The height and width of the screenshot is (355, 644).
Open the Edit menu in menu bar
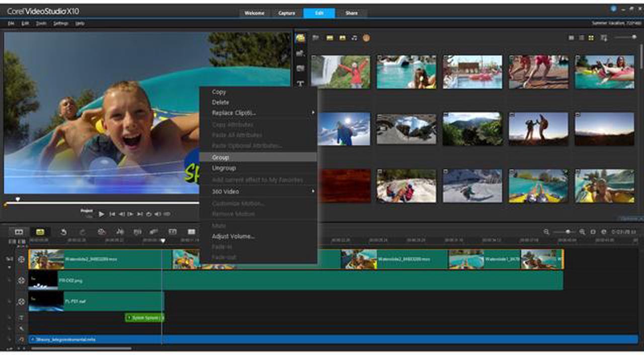(25, 24)
